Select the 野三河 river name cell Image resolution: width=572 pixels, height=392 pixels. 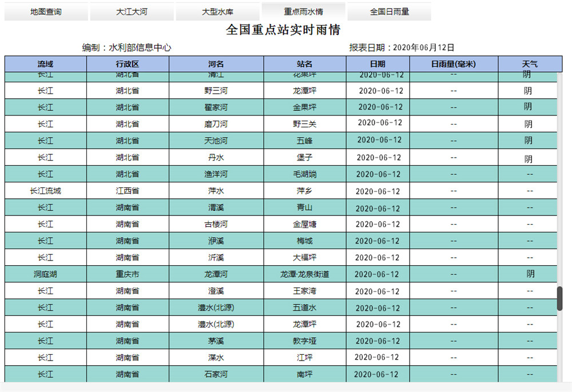216,91
